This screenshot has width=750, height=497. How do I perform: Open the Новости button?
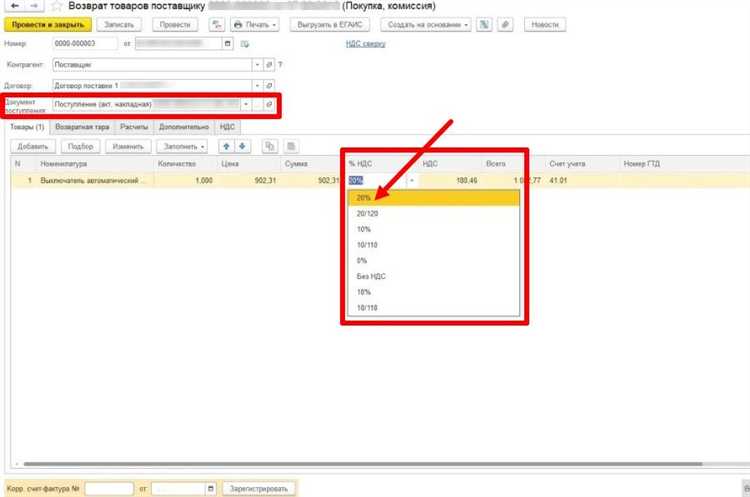click(545, 24)
